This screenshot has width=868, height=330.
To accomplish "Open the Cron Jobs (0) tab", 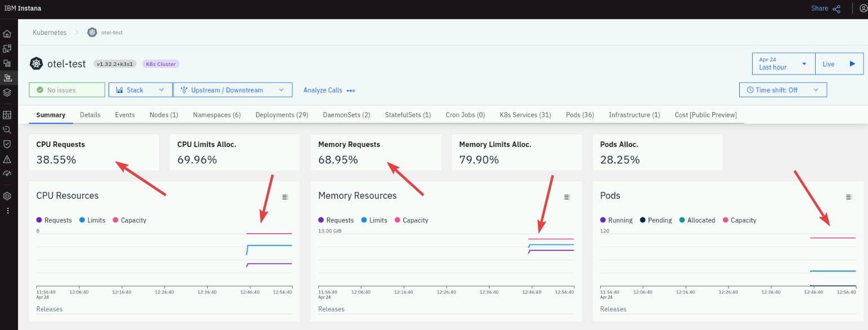I will point(465,115).
